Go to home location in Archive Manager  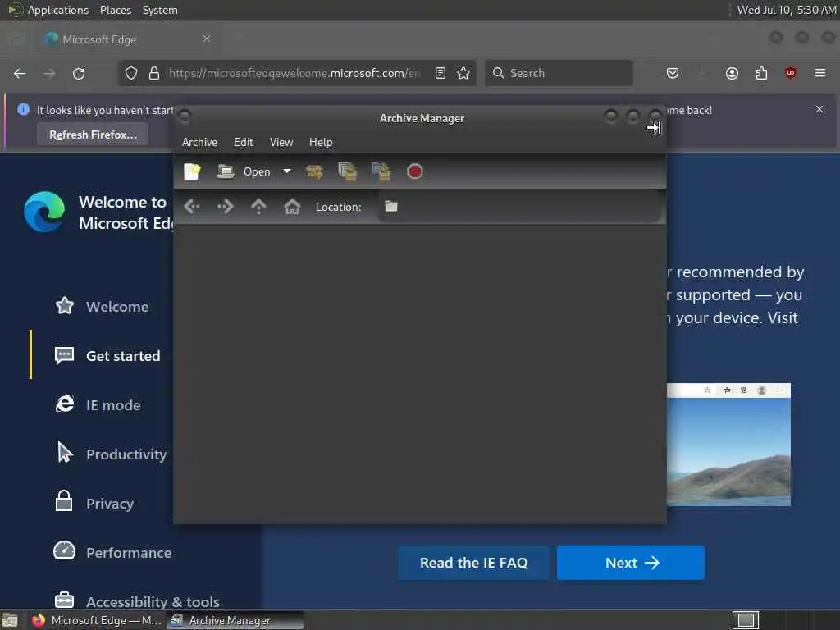(292, 206)
